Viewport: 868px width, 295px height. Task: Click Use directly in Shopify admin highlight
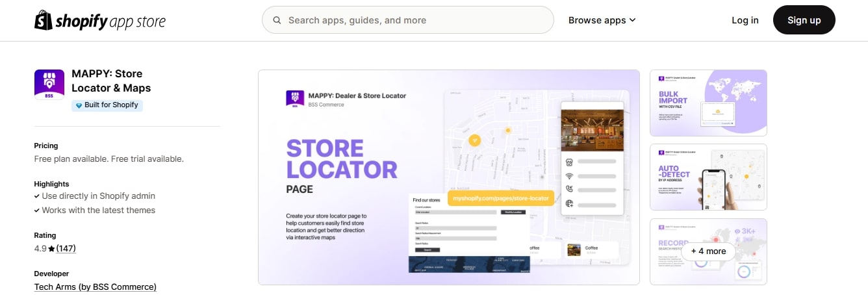pos(98,196)
